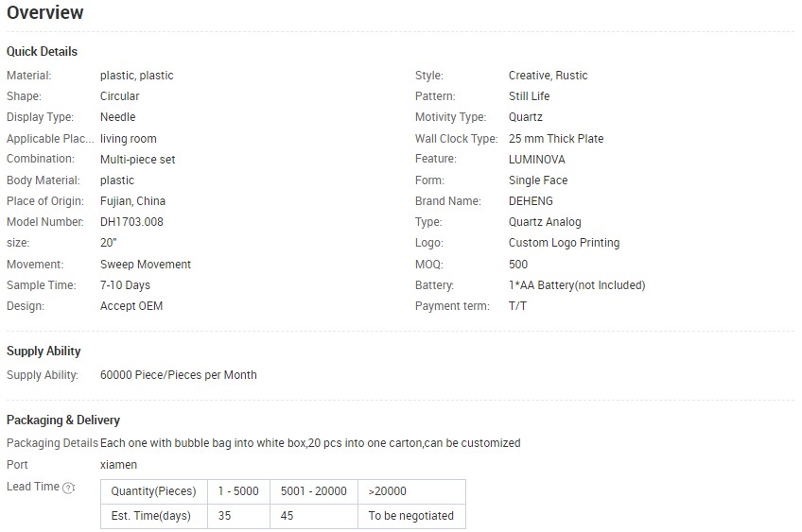
Task: Click the Lead Time help question-mark icon
Action: click(x=68, y=488)
